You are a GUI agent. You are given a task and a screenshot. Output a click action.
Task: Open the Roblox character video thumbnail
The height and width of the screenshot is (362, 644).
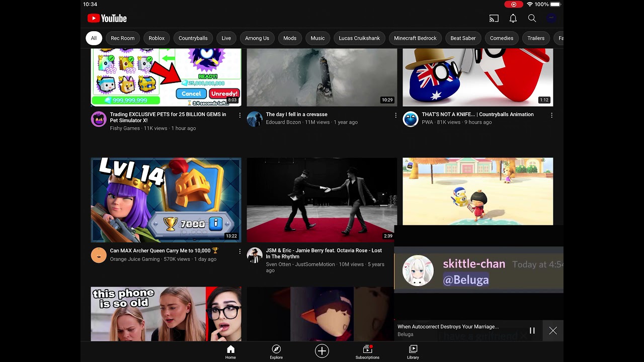tap(320, 314)
